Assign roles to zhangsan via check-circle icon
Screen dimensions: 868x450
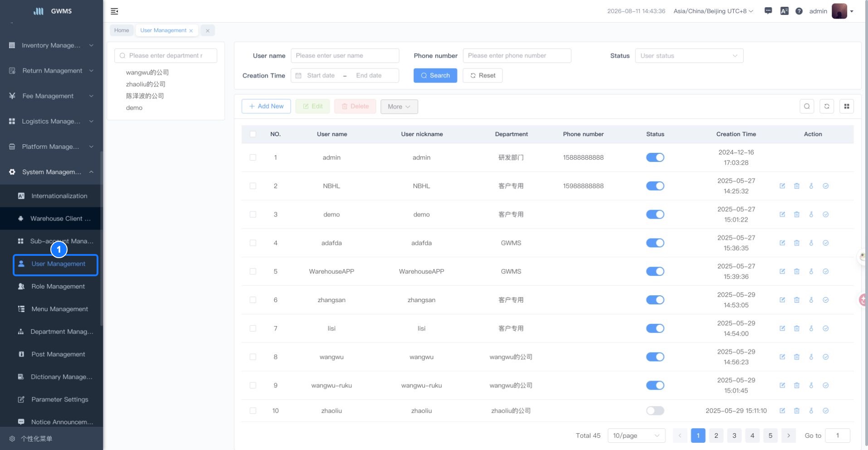click(x=826, y=300)
